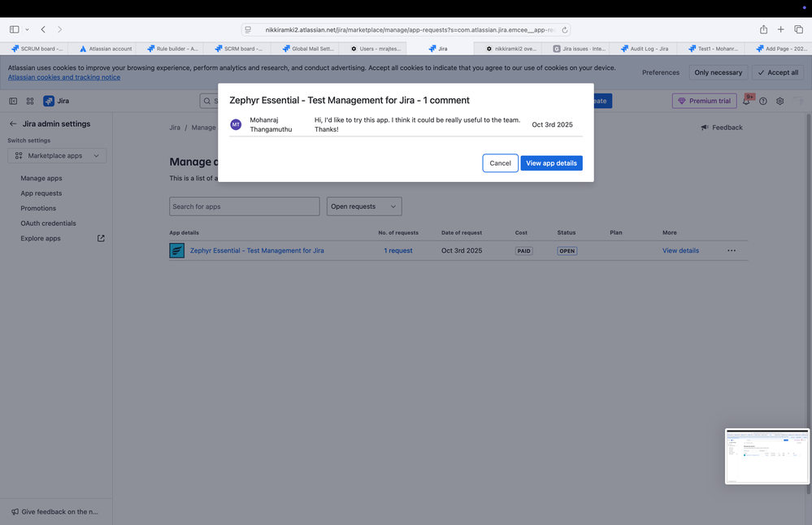
Task: Open the Help question mark icon
Action: point(762,100)
